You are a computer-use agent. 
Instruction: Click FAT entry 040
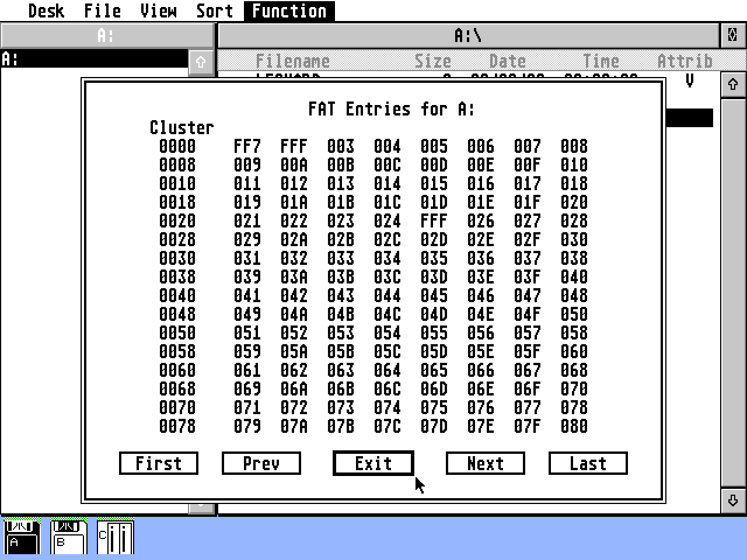tap(574, 276)
